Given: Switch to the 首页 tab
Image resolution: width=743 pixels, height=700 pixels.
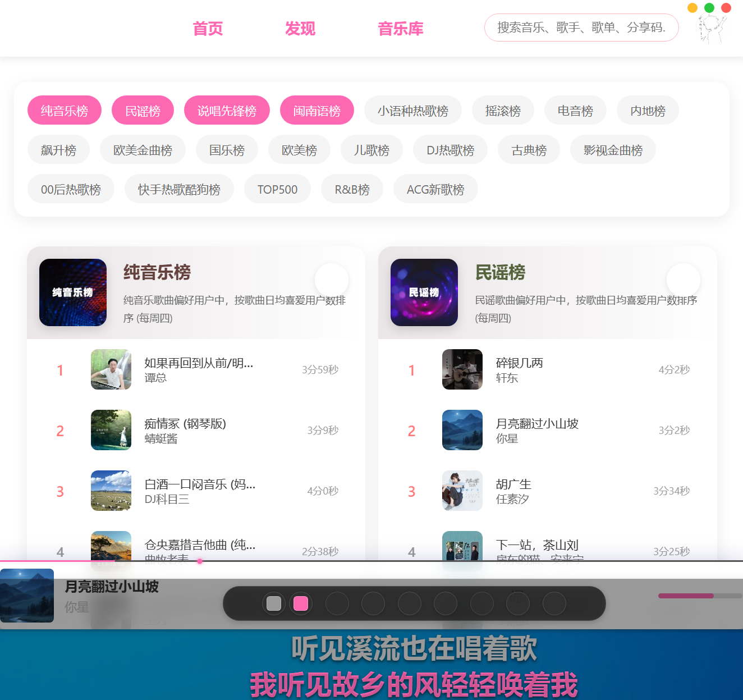Looking at the screenshot, I should click(208, 28).
